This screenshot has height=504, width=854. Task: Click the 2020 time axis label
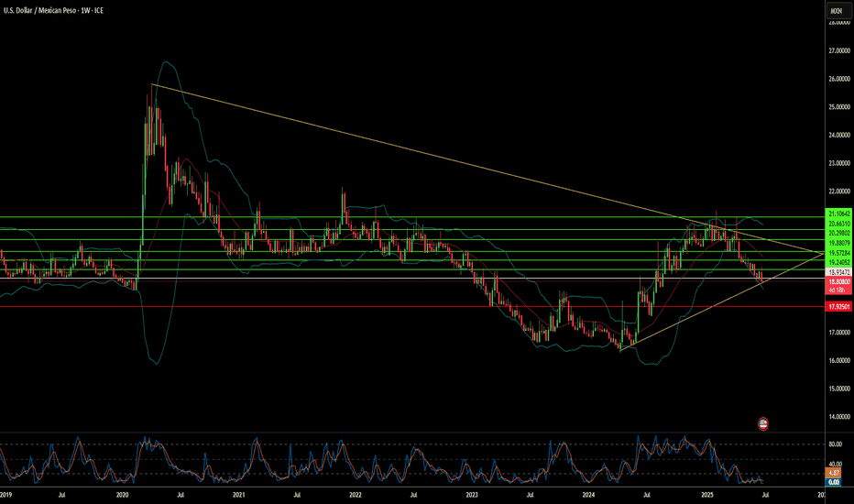tap(122, 495)
